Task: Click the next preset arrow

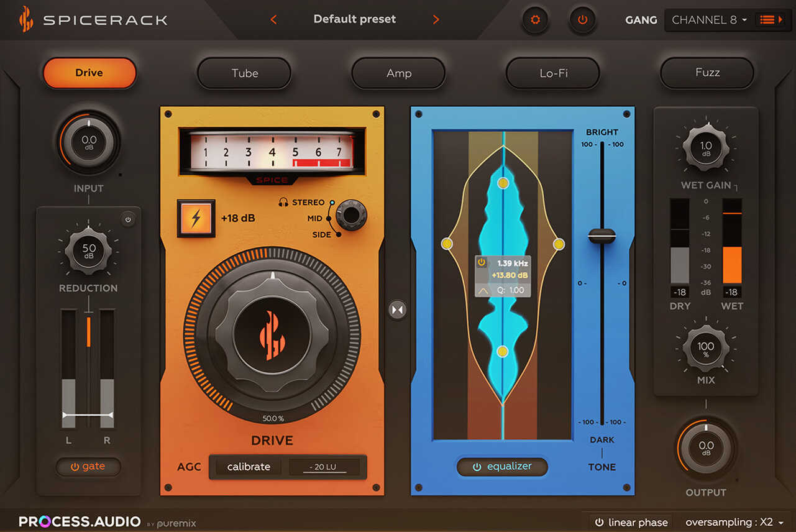Action: pos(436,19)
